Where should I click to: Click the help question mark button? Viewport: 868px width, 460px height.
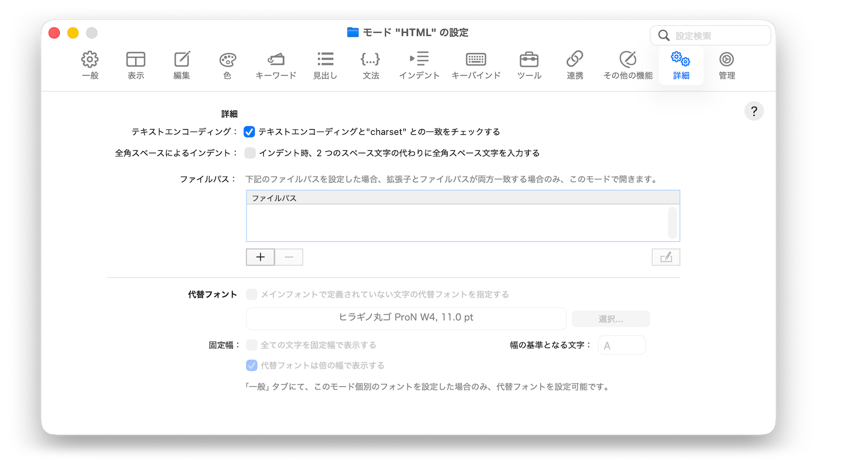[754, 111]
